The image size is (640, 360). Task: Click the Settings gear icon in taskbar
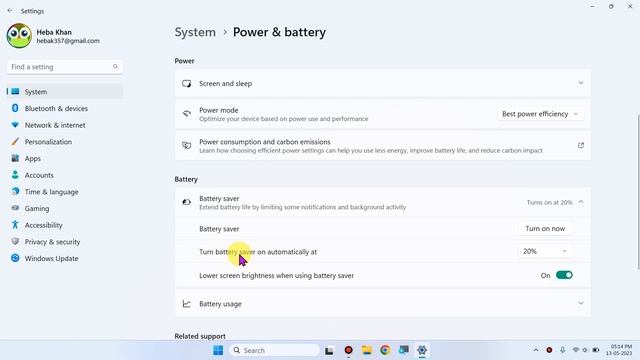point(422,350)
